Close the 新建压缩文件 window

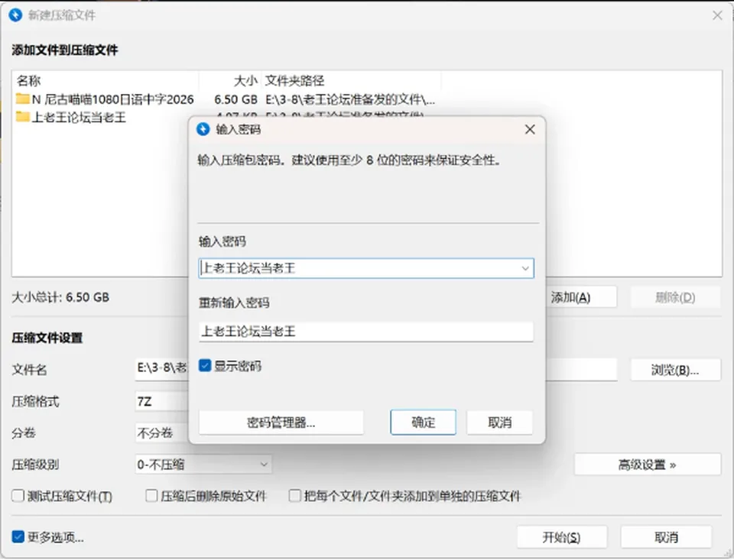[717, 15]
